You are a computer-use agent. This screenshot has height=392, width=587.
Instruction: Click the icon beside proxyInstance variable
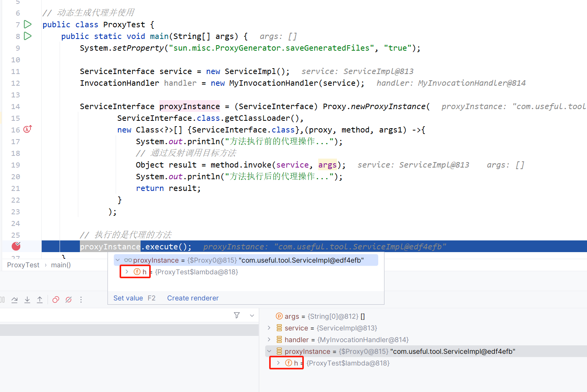coord(279,351)
